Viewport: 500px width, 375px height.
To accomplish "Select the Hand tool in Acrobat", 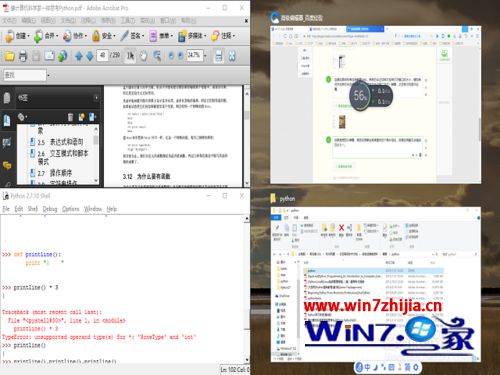I will pyautogui.click(x=143, y=56).
